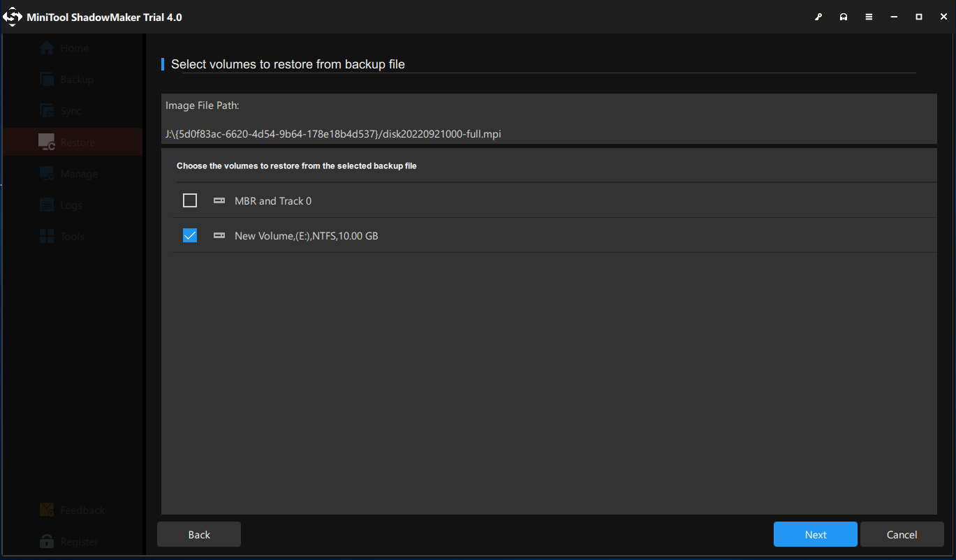Open the Tools menu item
This screenshot has width=956, height=560.
[x=72, y=237]
